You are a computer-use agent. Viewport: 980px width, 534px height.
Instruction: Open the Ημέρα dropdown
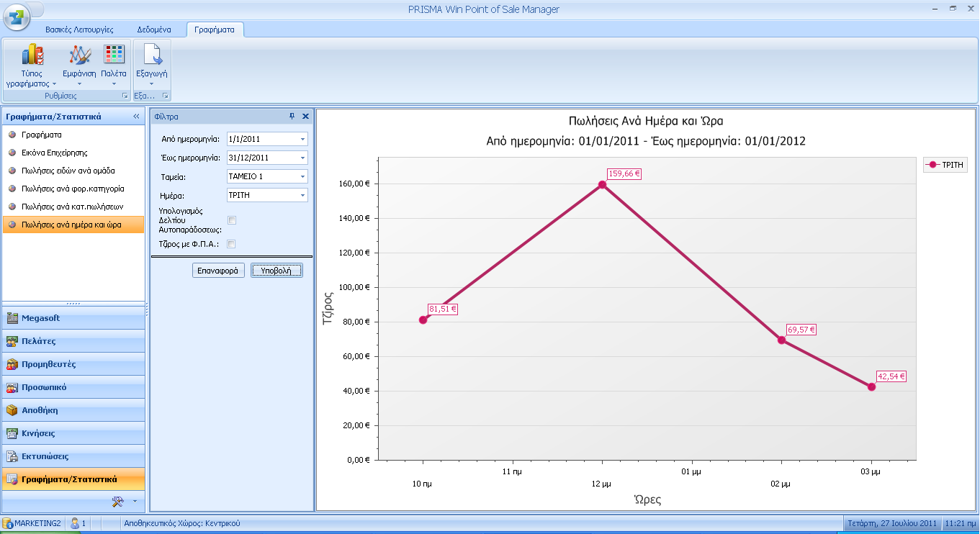coord(302,195)
